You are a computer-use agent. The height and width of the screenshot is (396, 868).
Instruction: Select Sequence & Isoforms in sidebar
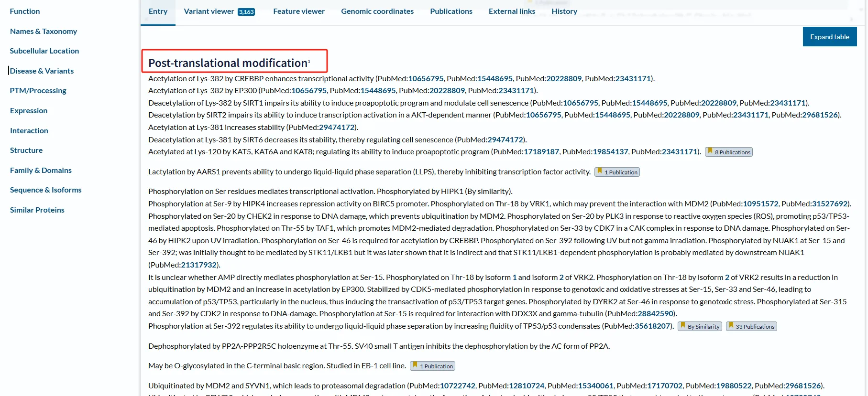coord(46,190)
